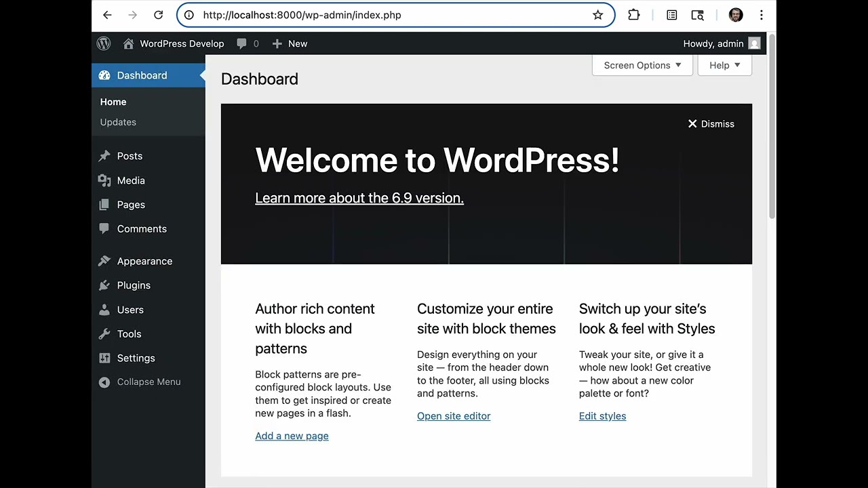Click the Pages icon in sidebar
The width and height of the screenshot is (868, 488).
pos(104,205)
